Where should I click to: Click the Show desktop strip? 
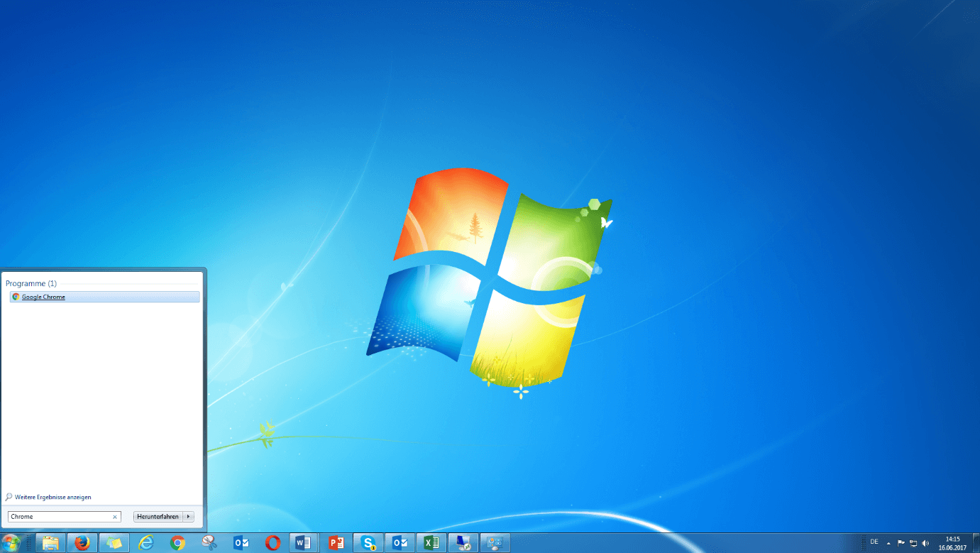point(976,543)
